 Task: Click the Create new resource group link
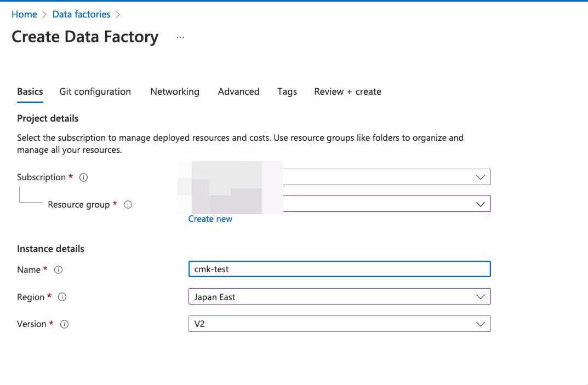(x=210, y=219)
